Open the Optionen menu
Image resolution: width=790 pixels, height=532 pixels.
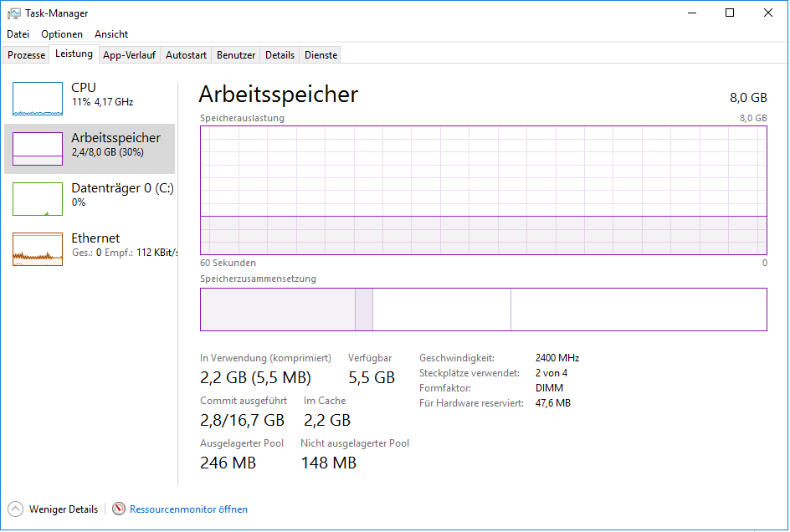tap(62, 34)
